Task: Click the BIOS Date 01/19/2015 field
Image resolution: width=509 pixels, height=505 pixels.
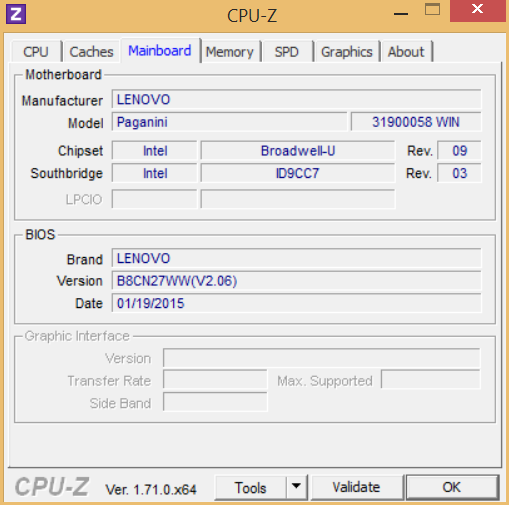Action: [296, 303]
